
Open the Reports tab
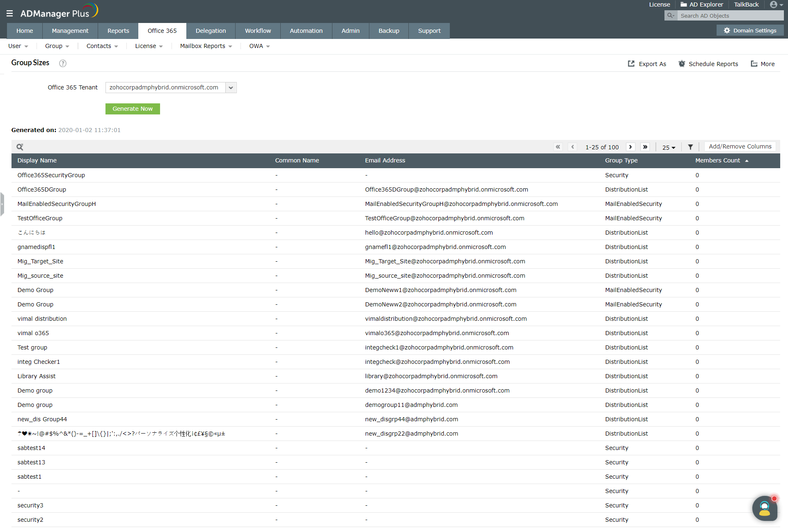118,31
